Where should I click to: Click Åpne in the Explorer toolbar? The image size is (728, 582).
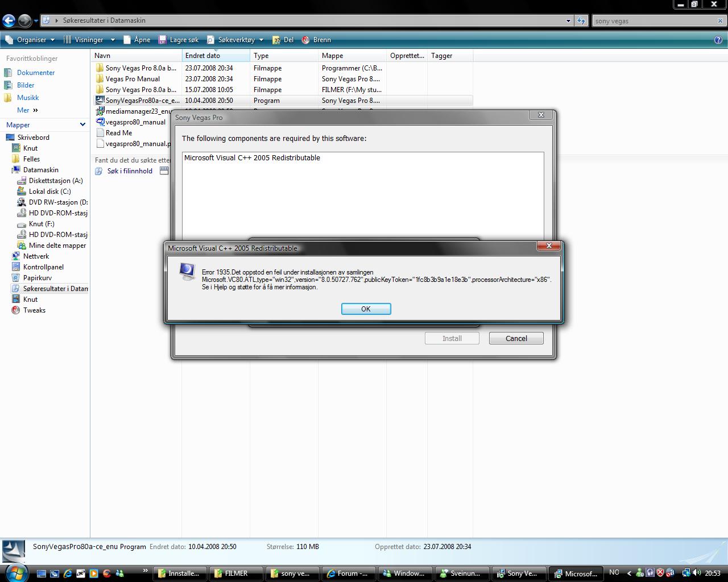point(137,40)
